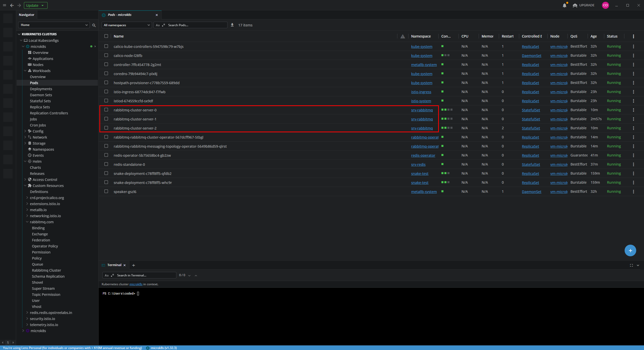Click the warning triangle column header
Image resolution: width=644 pixels, height=350 pixels.
tap(403, 36)
